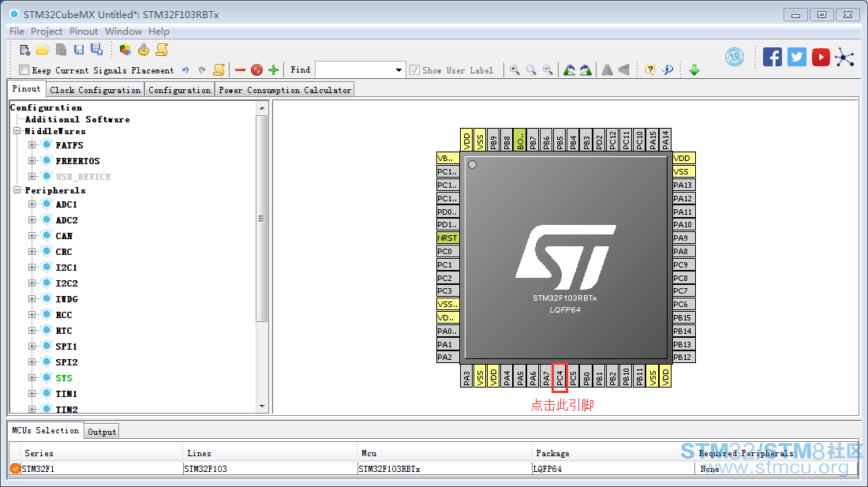Screen dimensions: 868x487
Task: Click the PB12 pin on the chip
Action: pyautogui.click(x=683, y=357)
